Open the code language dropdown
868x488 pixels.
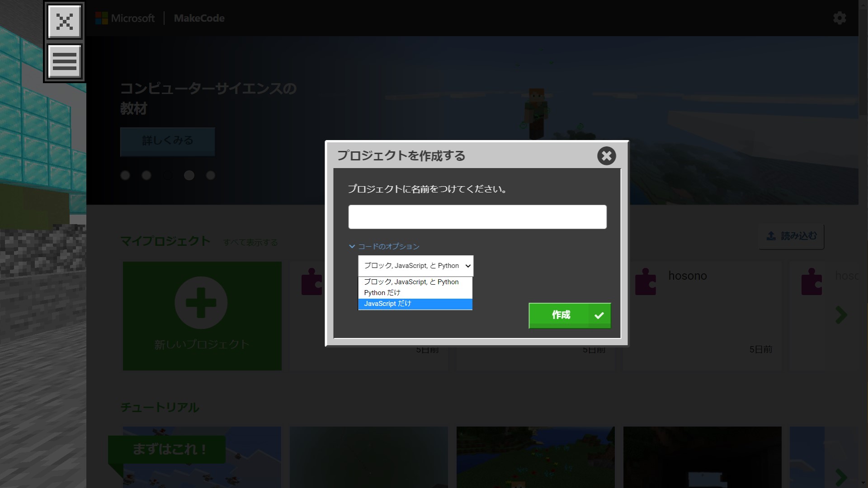[x=415, y=266]
